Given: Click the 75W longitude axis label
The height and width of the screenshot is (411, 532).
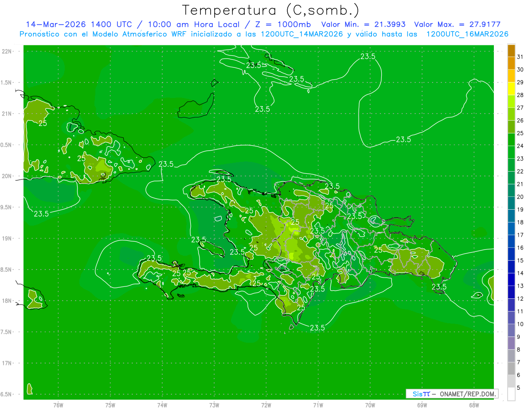Looking at the screenshot, I should click(110, 405).
